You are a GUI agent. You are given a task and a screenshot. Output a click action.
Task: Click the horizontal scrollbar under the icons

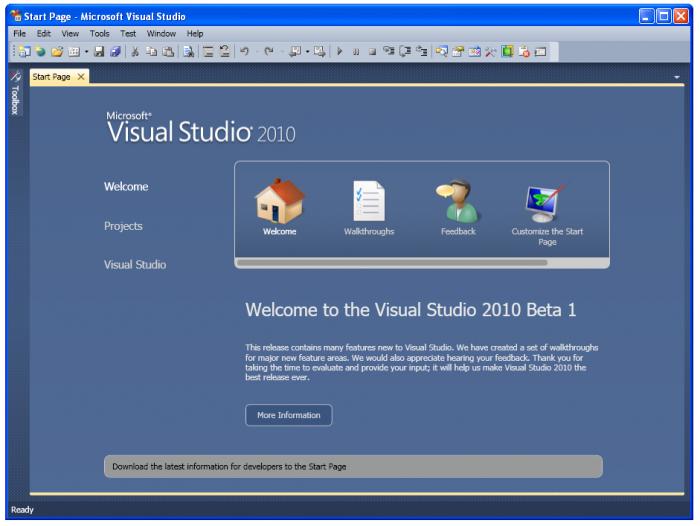[392, 263]
